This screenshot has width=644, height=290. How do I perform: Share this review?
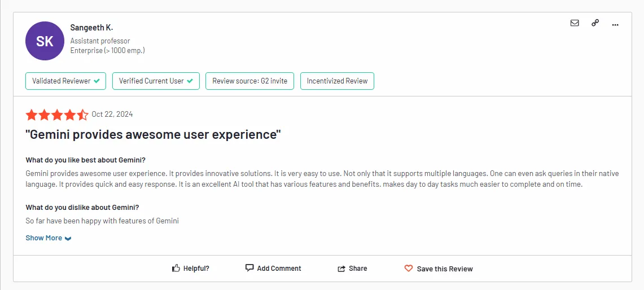tap(352, 268)
